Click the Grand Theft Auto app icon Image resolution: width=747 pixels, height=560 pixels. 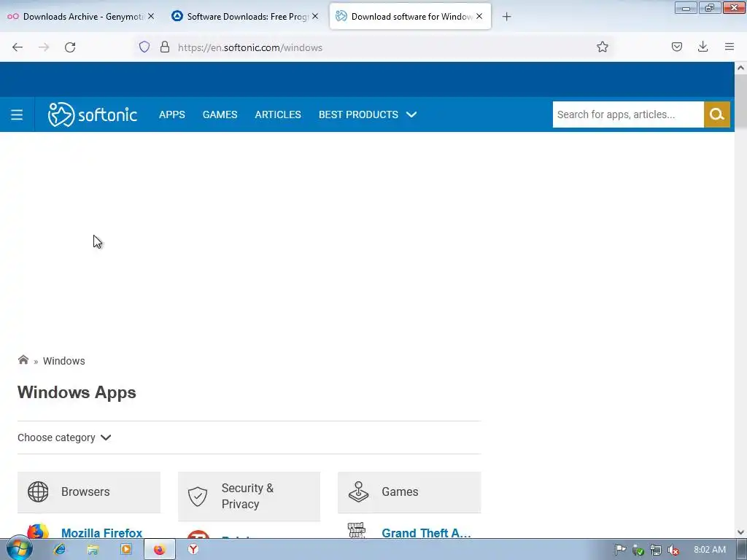click(356, 530)
